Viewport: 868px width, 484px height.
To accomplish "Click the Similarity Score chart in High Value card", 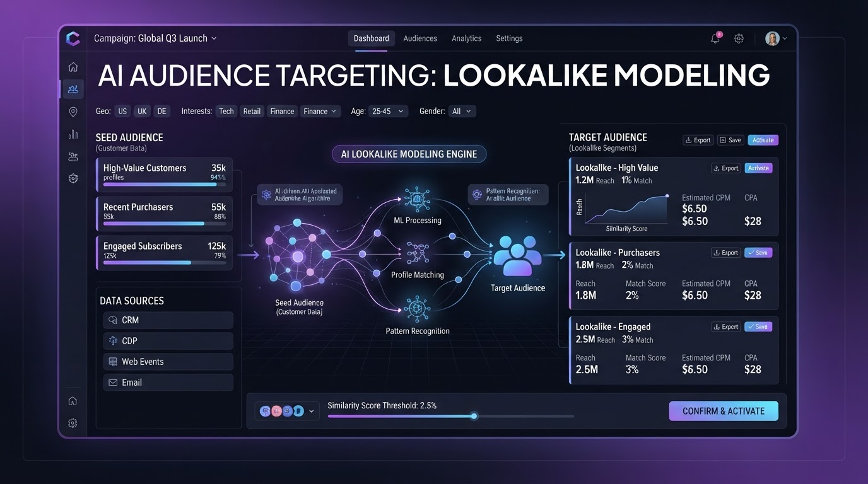I will pos(626,209).
